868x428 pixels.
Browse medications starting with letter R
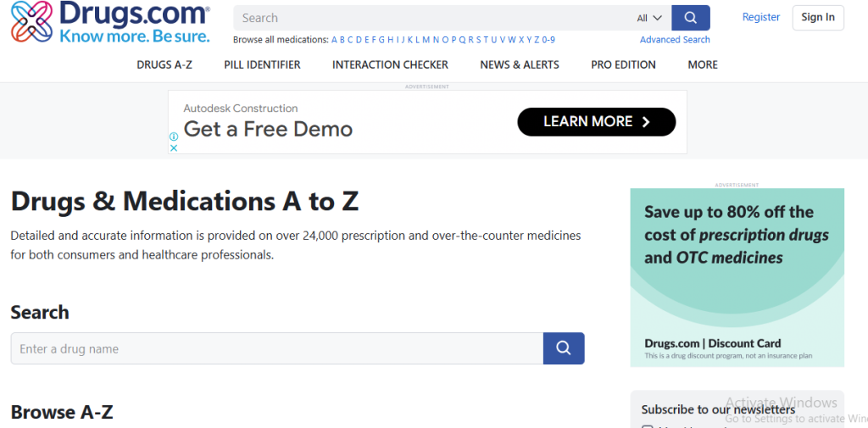[x=470, y=40]
